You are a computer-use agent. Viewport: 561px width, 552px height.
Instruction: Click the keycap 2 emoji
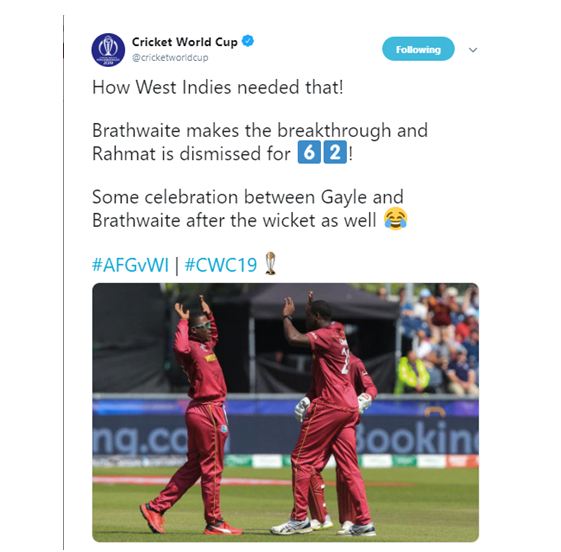[x=335, y=152]
